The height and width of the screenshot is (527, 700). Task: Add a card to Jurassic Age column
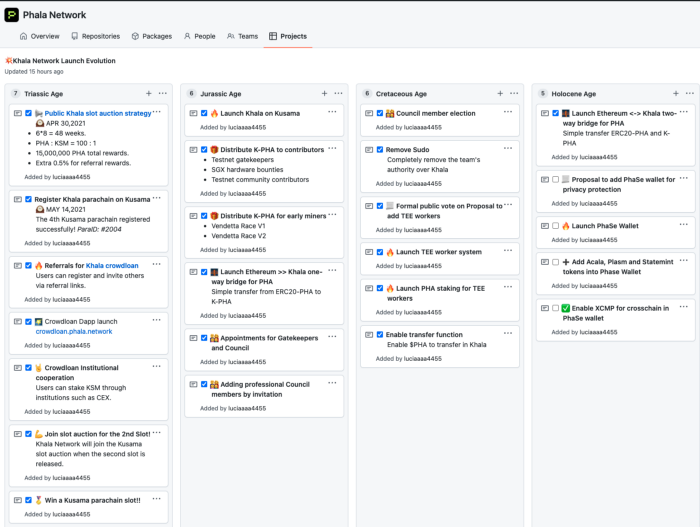click(x=325, y=93)
